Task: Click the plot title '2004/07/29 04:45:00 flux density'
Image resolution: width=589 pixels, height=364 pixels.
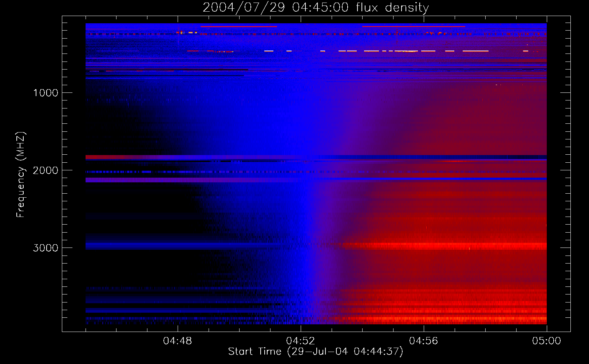Action: (316, 8)
